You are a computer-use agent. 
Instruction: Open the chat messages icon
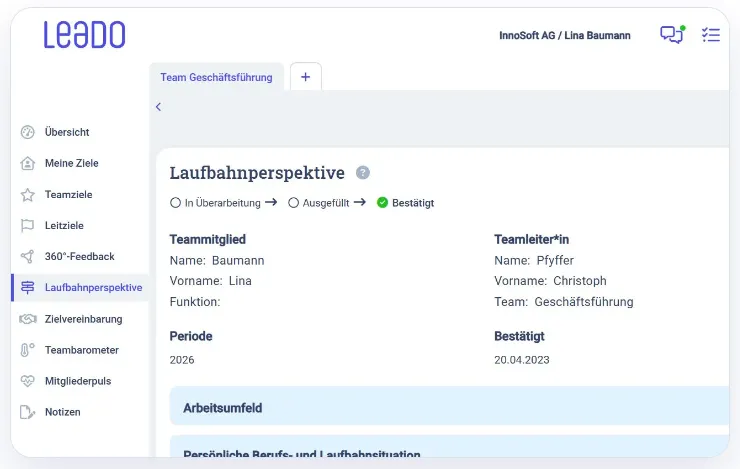672,34
